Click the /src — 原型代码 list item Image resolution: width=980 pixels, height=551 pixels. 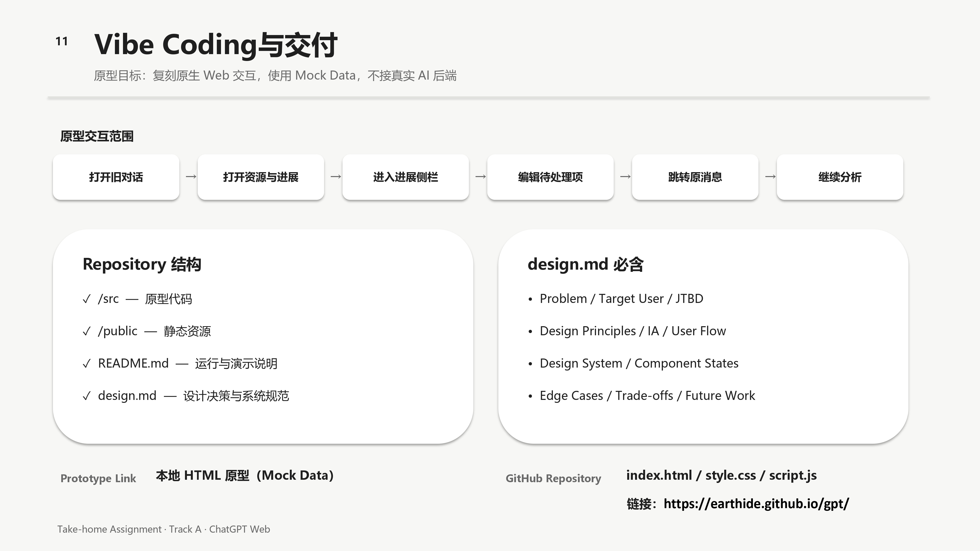point(137,299)
